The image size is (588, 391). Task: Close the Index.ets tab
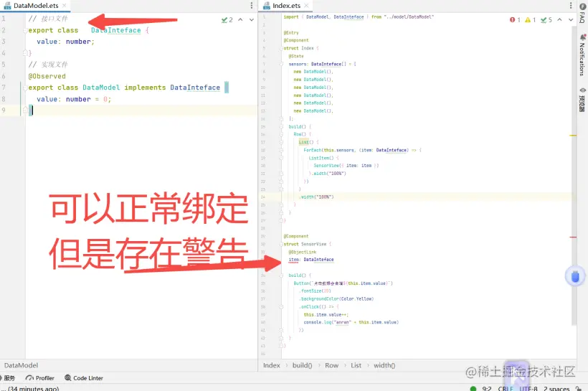[x=306, y=6]
